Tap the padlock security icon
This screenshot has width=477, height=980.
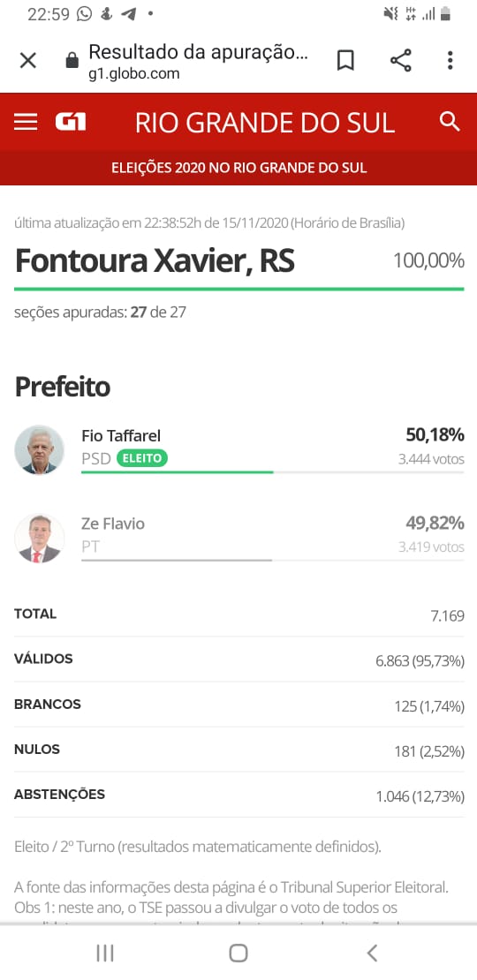pyautogui.click(x=72, y=61)
